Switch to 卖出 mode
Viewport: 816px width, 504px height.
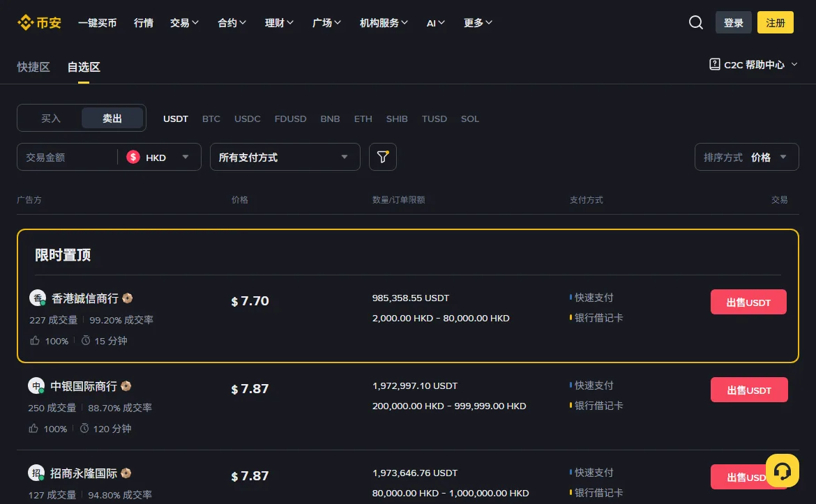(112, 118)
